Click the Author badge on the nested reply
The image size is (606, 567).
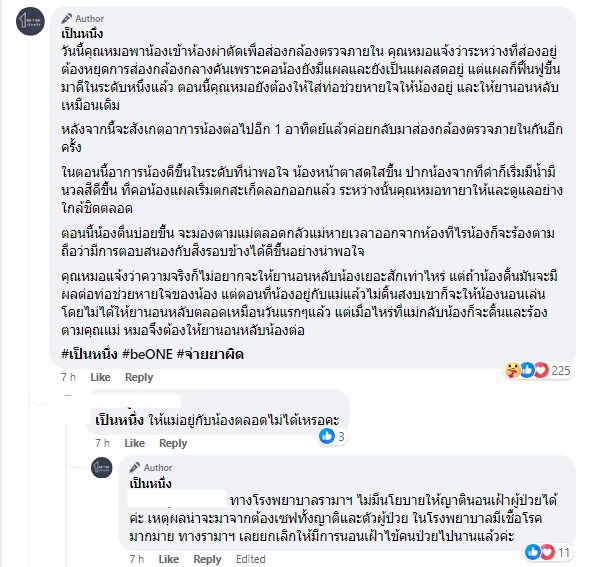tap(152, 467)
